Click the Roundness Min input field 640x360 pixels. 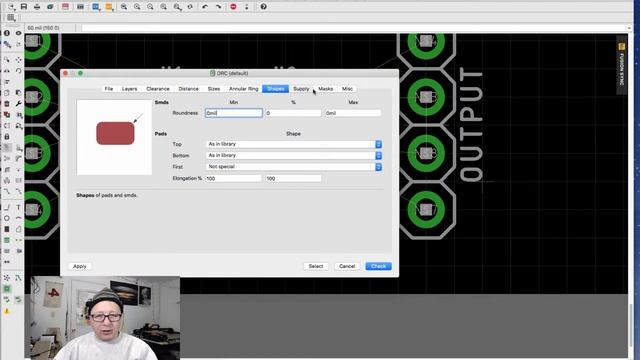(234, 113)
